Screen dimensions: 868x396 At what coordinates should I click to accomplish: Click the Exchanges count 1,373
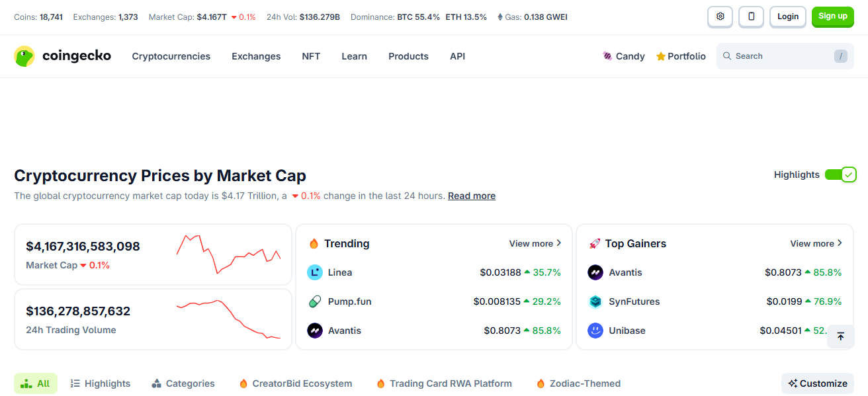tap(128, 17)
